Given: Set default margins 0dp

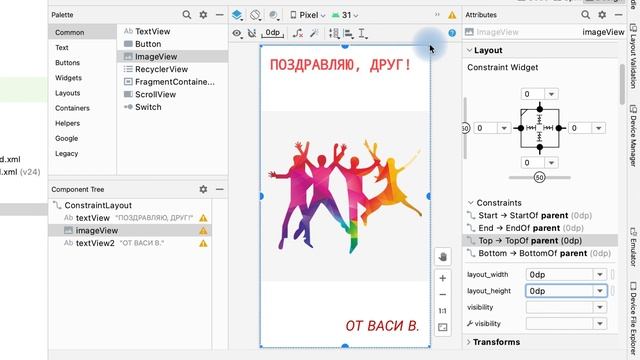Looking at the screenshot, I should (x=273, y=33).
